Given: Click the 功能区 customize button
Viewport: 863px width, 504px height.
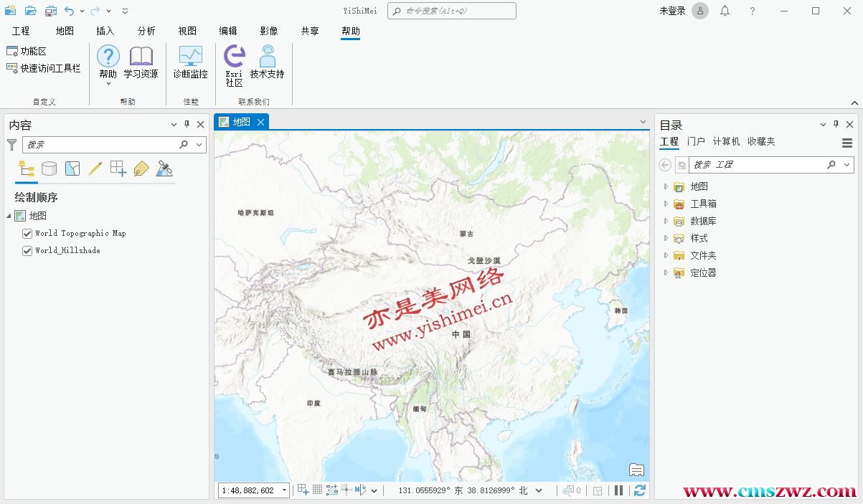Looking at the screenshot, I should click(x=27, y=51).
